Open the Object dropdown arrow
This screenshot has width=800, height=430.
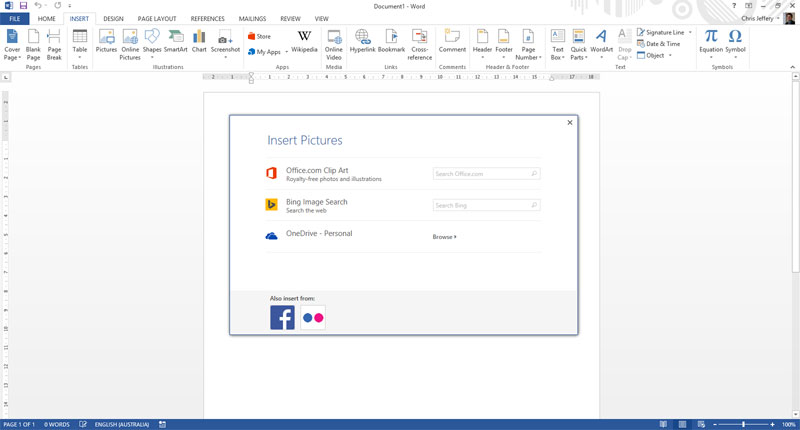tap(670, 56)
